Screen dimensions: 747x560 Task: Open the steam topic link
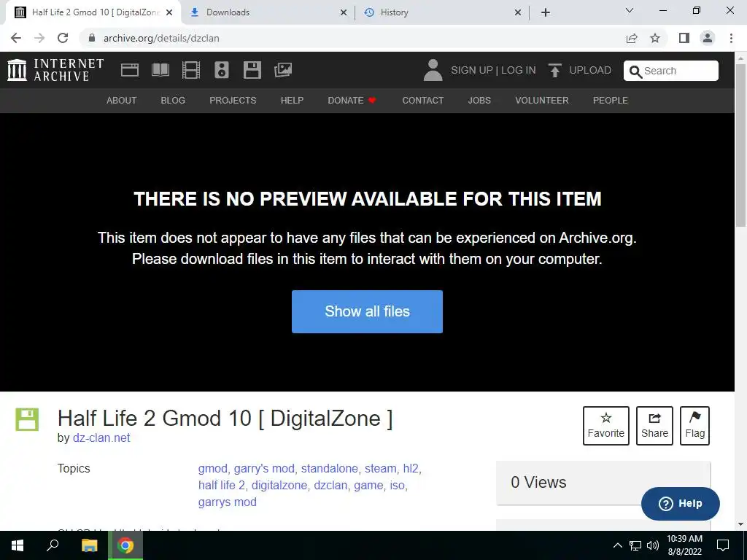coord(380,469)
